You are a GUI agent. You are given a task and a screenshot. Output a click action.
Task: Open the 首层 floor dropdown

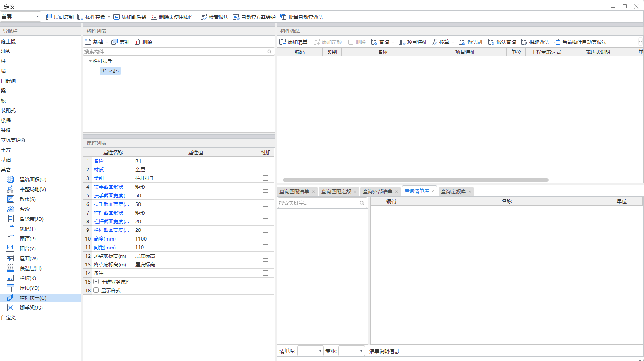[x=21, y=16]
